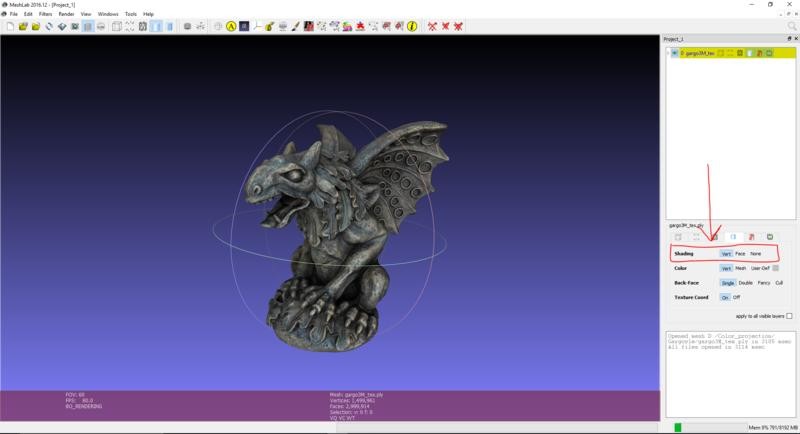This screenshot has width=800, height=434.
Task: Open the solid fill rendering tab icon
Action: point(733,237)
